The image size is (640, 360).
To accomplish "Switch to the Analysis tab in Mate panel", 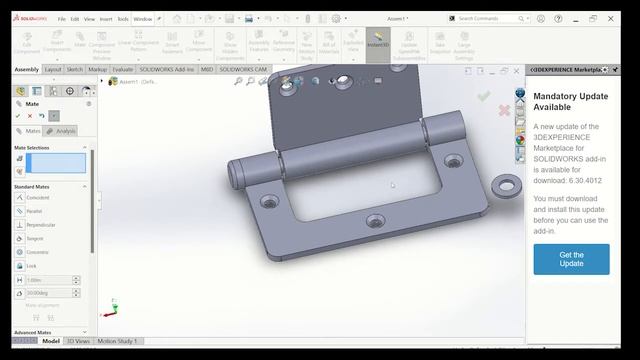I will click(60, 131).
